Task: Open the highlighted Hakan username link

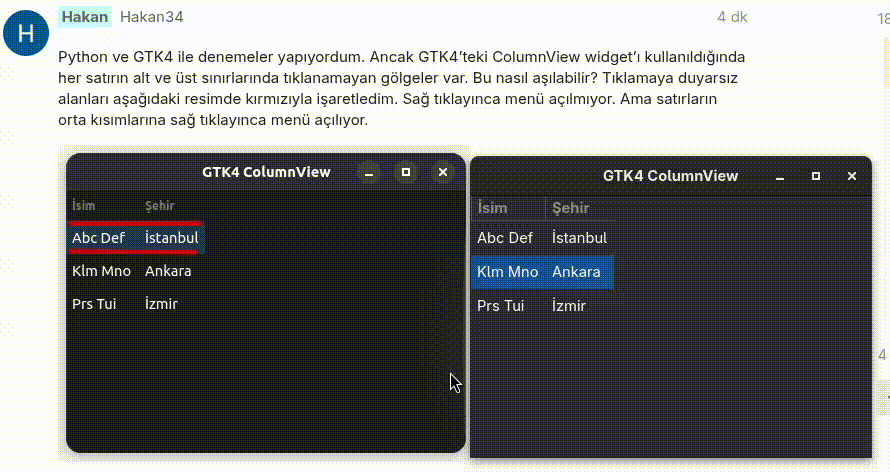Action: (84, 17)
